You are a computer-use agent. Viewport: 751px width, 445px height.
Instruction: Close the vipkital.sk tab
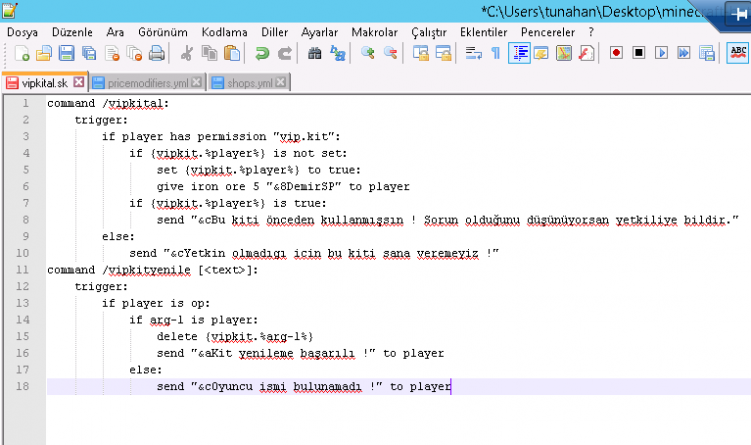(79, 82)
